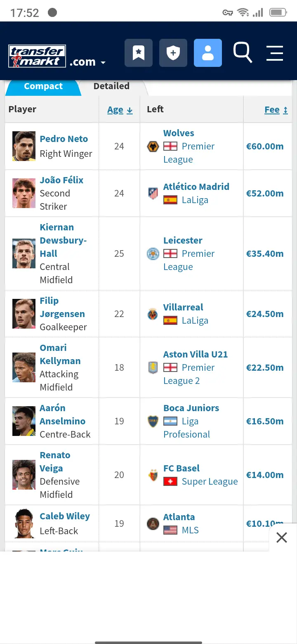Switch to the Compact tab
297x644 pixels.
click(x=43, y=86)
